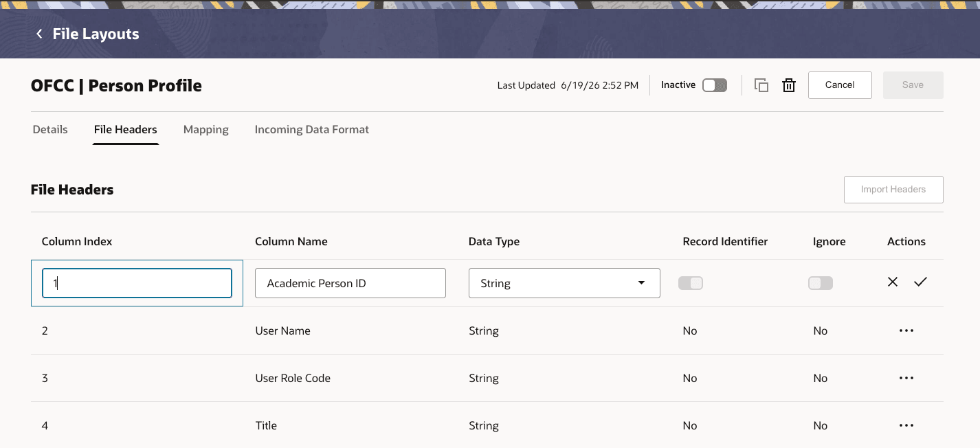Delete layout with trash icon
Viewport: 980px width, 448px height.
[x=789, y=85]
